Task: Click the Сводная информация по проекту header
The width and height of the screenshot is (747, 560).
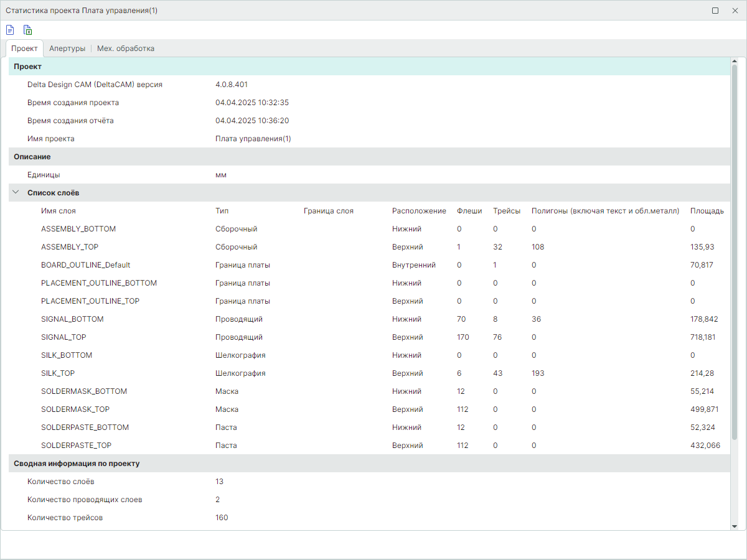Action: (77, 464)
